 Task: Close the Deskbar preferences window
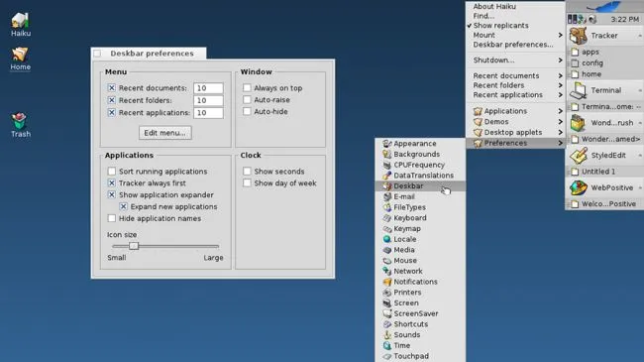click(97, 54)
